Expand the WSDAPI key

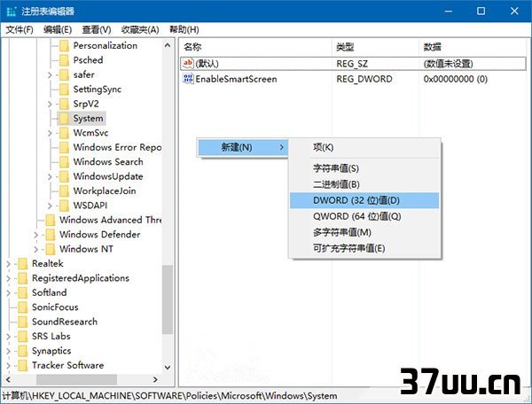[50, 206]
